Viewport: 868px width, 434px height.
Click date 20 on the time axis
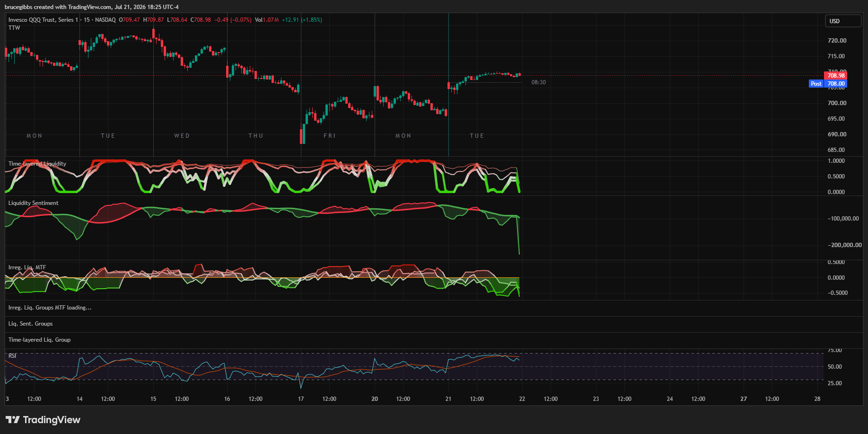tap(375, 399)
